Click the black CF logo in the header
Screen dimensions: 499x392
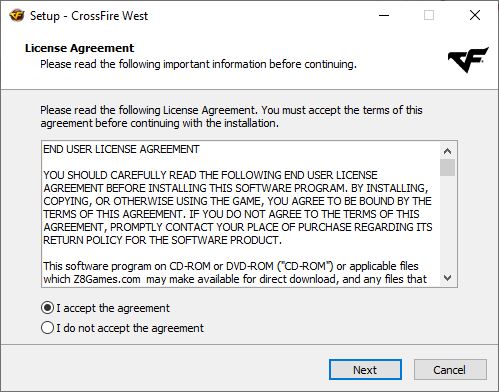468,60
